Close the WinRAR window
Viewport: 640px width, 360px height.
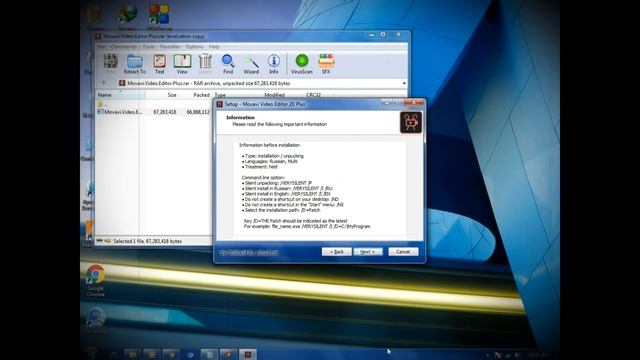(398, 36)
